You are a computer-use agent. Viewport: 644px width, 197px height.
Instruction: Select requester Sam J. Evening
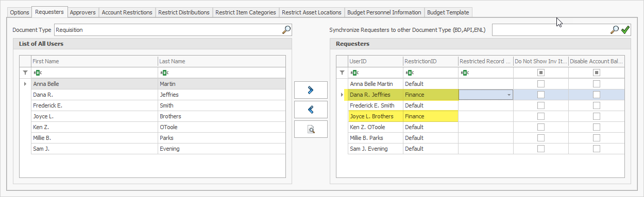pos(375,149)
